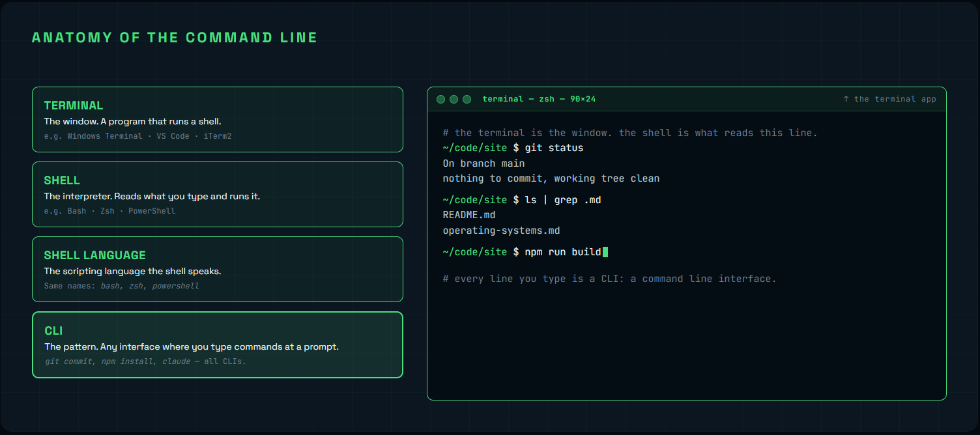Click the 'operating-systems.md' output line
The width and height of the screenshot is (980, 435).
(501, 231)
